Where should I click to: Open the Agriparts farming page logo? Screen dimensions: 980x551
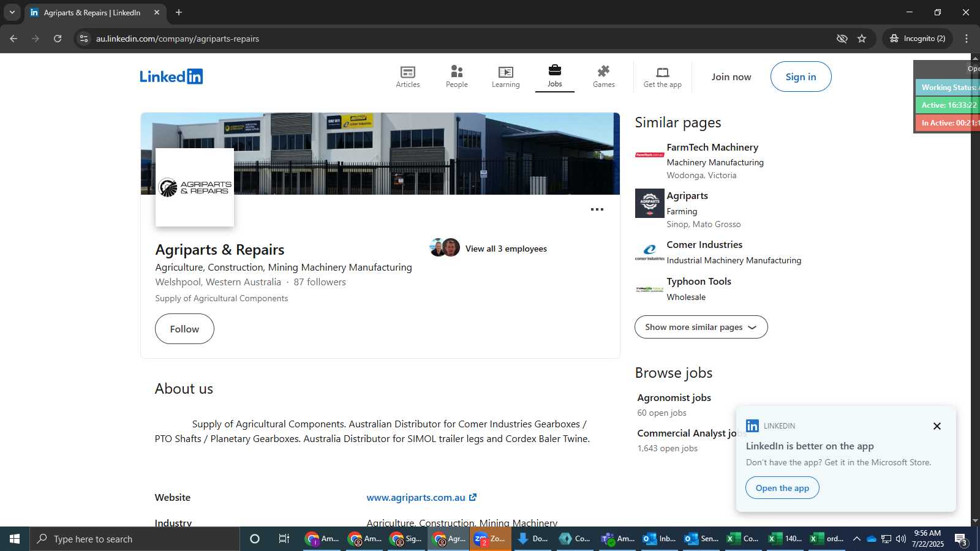click(650, 203)
